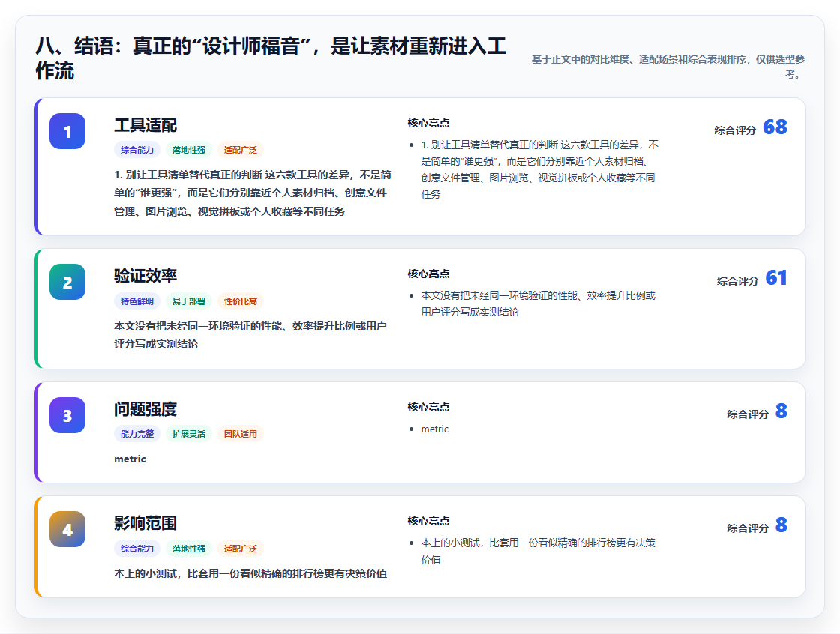Click the 团队适用 tag
840x634 pixels.
[241, 434]
